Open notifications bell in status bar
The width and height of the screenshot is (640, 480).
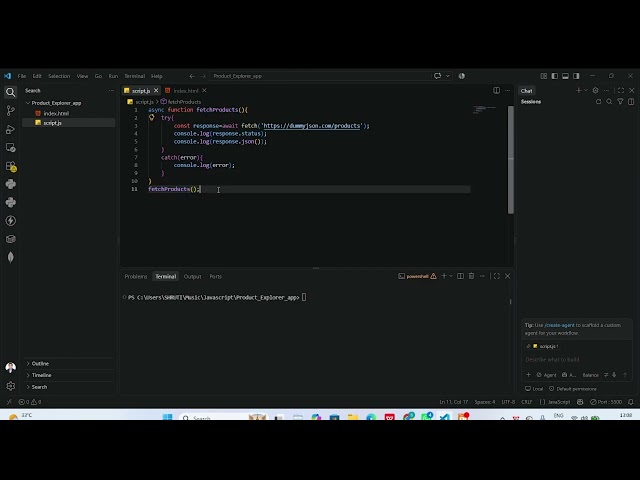coord(631,402)
